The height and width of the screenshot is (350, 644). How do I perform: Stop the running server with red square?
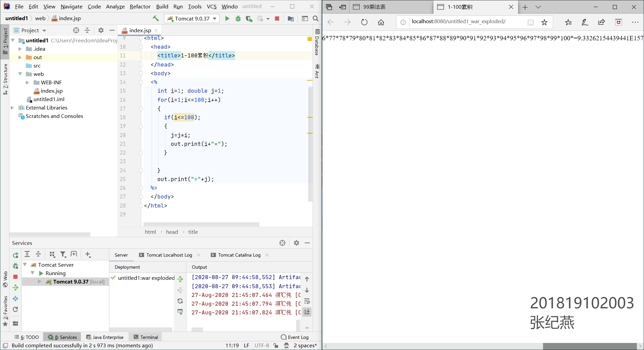[277, 18]
